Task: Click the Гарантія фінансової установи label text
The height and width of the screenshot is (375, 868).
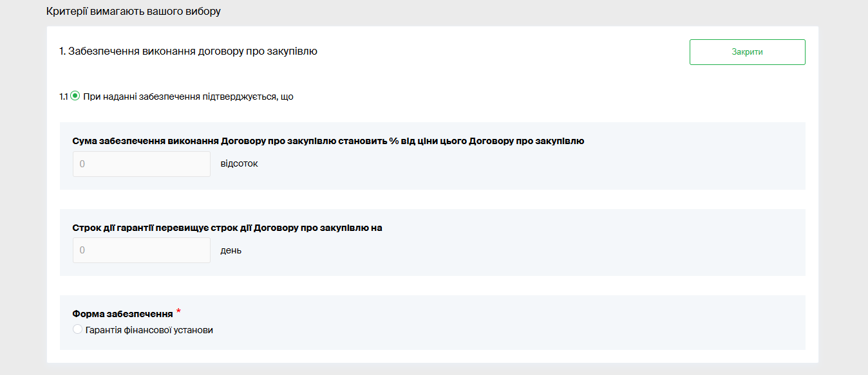Action: pos(149,330)
